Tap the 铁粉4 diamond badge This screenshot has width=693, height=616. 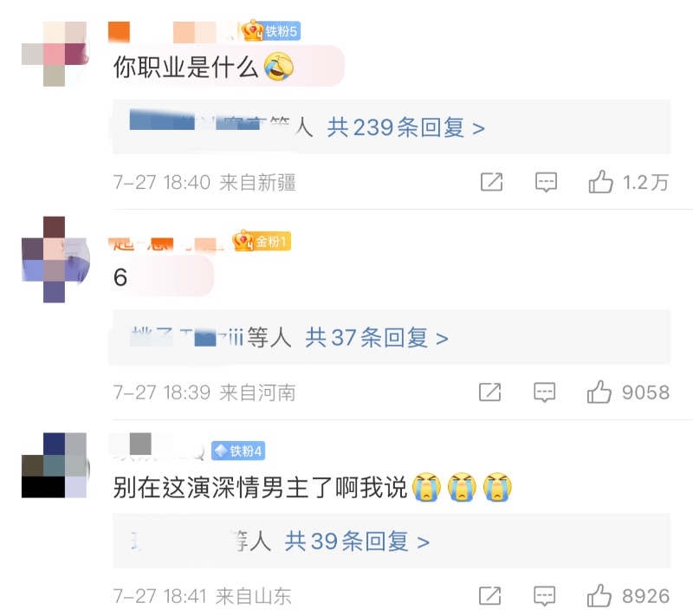tap(238, 451)
